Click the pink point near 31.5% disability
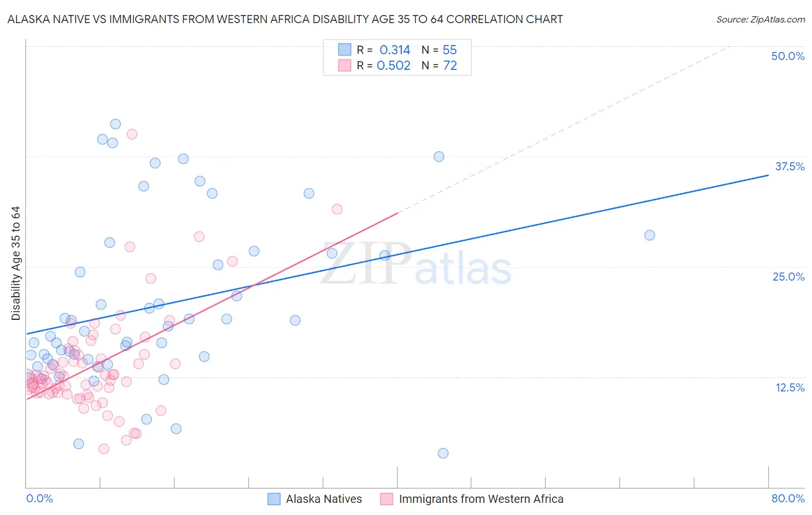This screenshot has height=515, width=812. (337, 209)
